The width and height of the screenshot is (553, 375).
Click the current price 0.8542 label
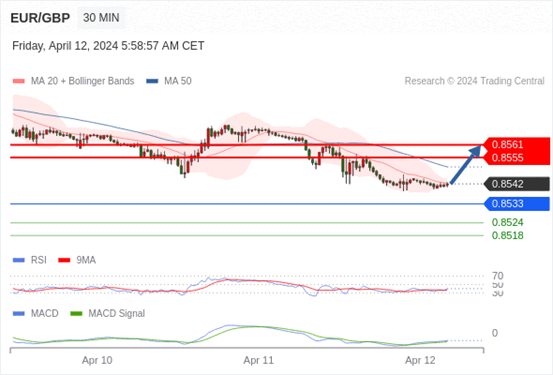click(x=517, y=184)
